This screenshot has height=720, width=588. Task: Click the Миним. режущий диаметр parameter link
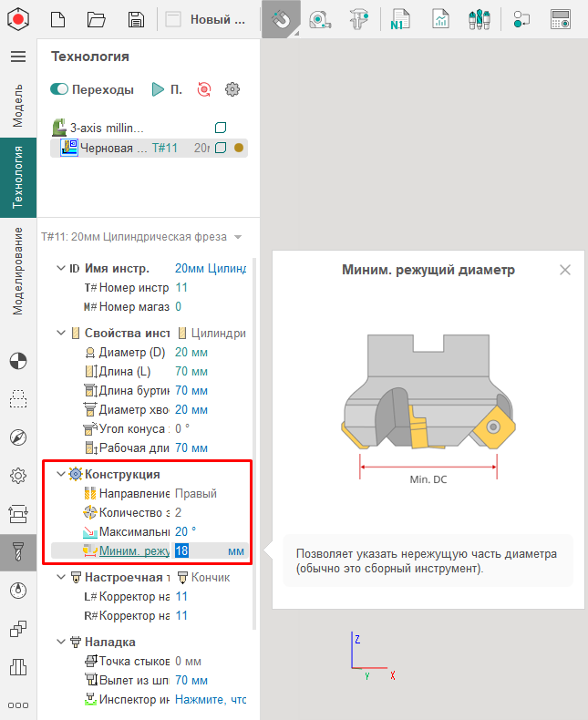click(x=133, y=550)
